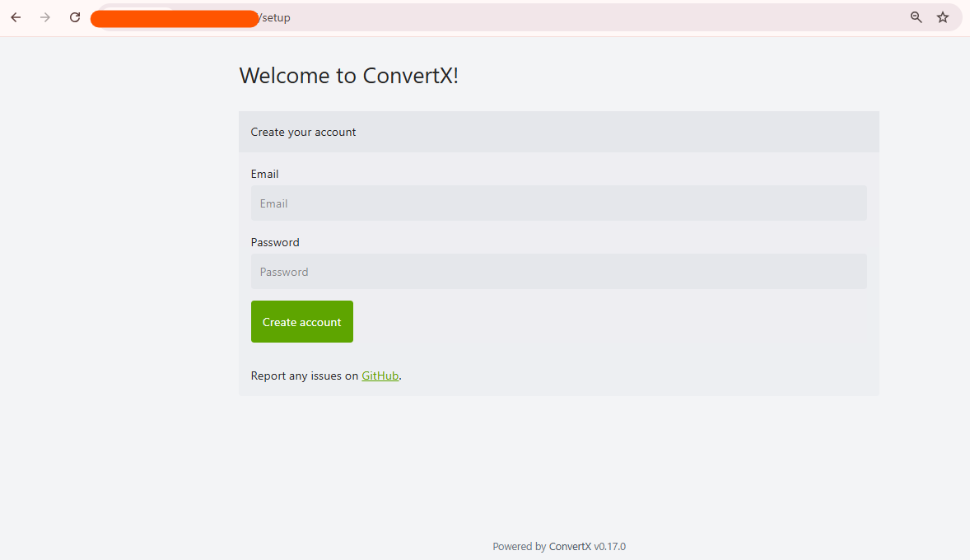Click the 'Powered by' footer text
This screenshot has width=970, height=560.
pyautogui.click(x=519, y=546)
